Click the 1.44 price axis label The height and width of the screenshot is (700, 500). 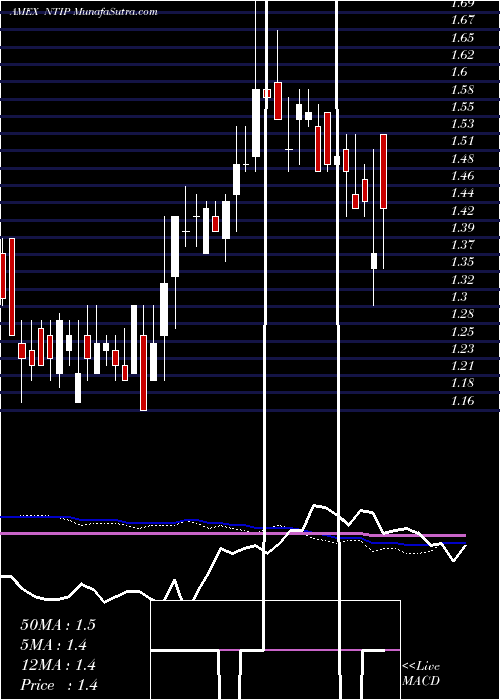coord(462,193)
